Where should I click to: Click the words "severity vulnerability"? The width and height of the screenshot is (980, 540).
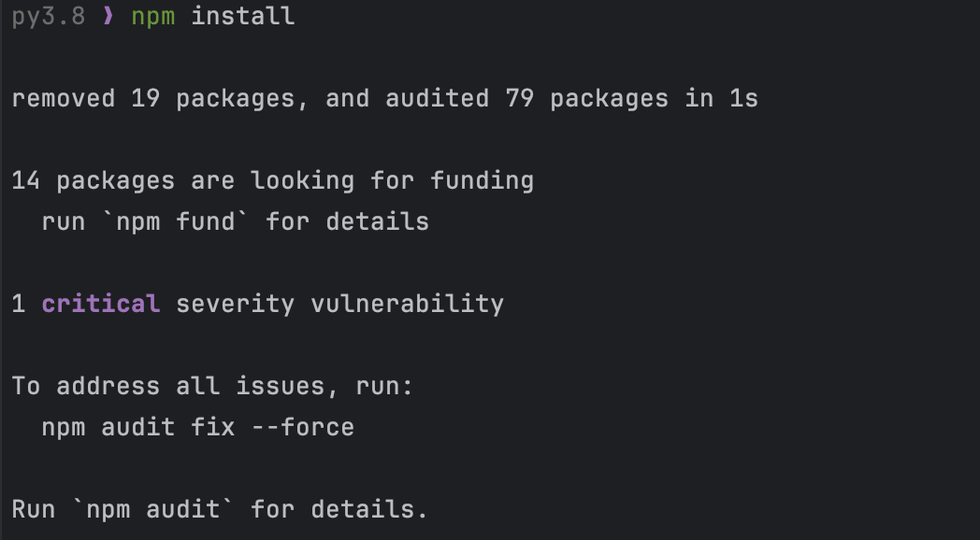(x=340, y=304)
